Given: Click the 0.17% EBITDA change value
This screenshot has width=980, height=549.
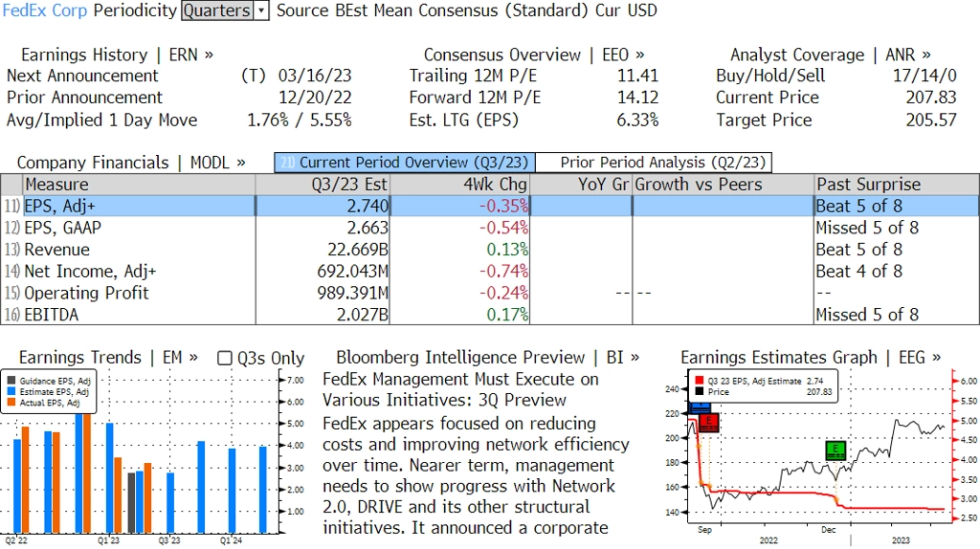Looking at the screenshot, I should pyautogui.click(x=507, y=315).
